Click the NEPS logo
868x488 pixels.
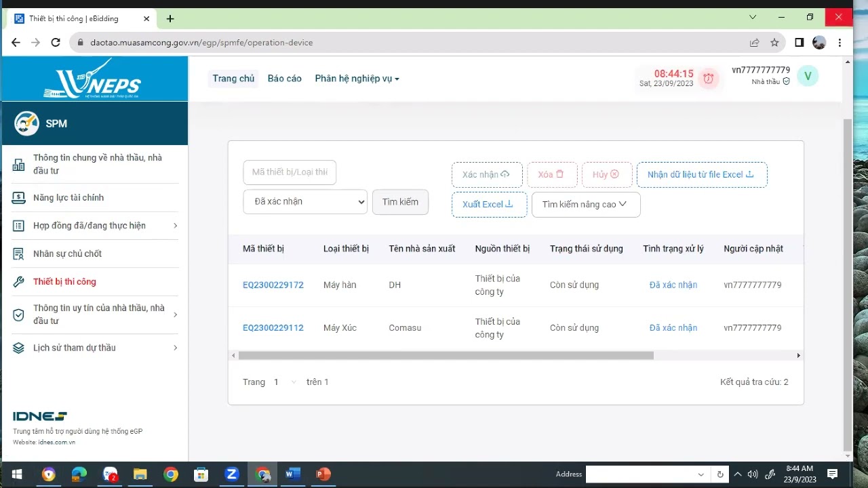[92, 79]
